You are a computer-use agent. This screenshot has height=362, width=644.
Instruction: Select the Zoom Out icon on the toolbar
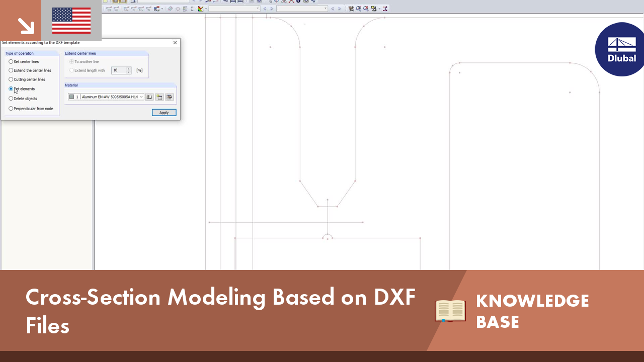point(365,9)
